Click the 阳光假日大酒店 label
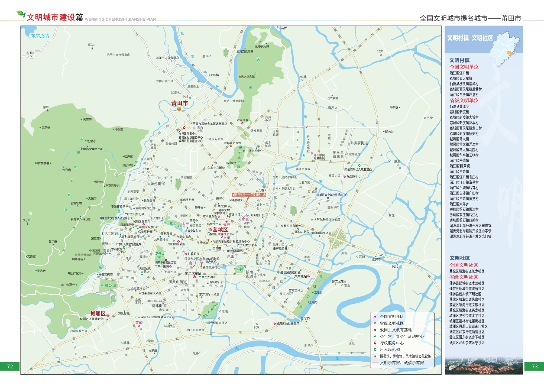Screen dimensions: 544x392 click(217, 323)
